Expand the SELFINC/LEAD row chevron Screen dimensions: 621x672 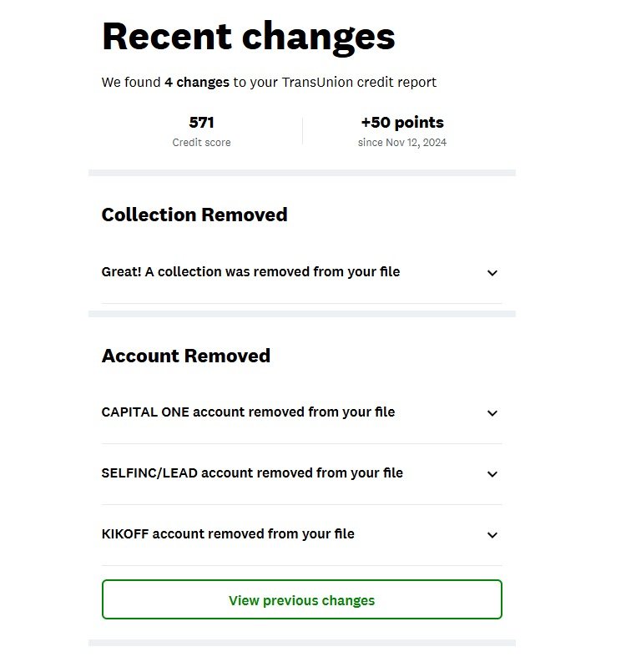[492, 474]
